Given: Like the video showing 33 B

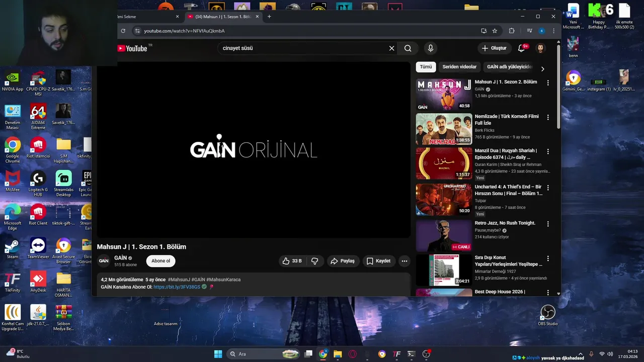Looking at the screenshot, I should point(292,261).
